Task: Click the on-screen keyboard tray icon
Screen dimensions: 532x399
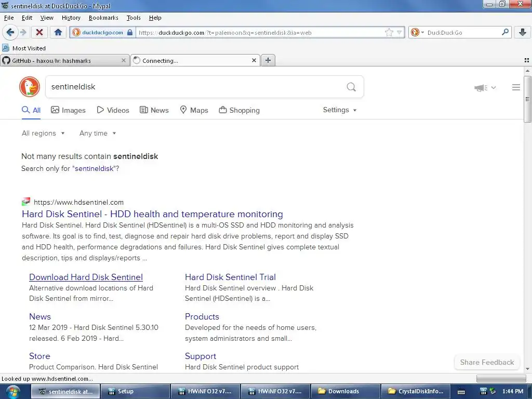Action: 461,392
